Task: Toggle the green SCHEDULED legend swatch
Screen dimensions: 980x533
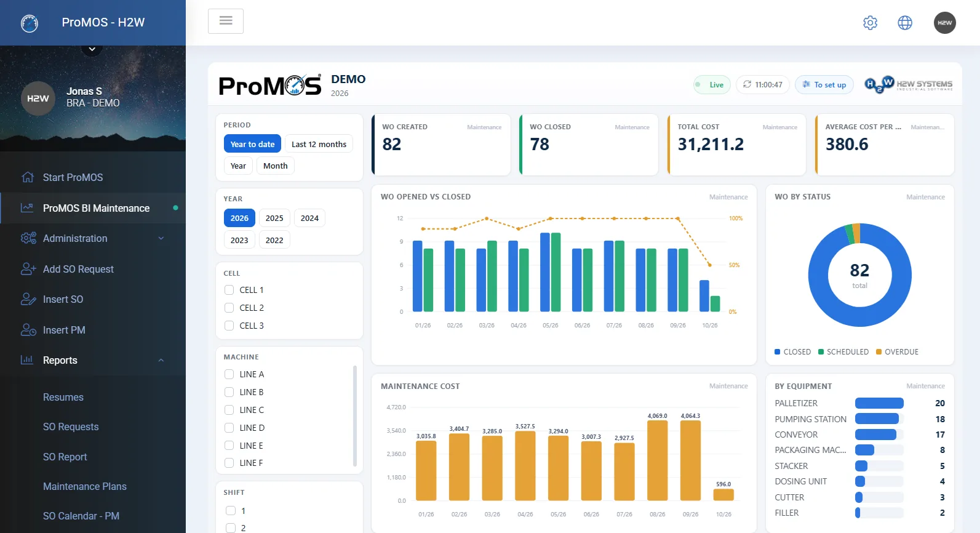Action: coord(821,352)
